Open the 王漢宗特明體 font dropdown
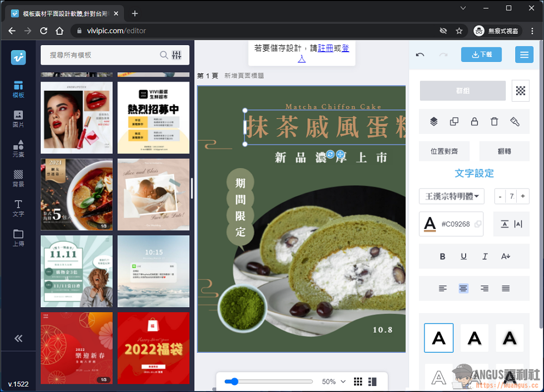544x392 pixels. 452,196
